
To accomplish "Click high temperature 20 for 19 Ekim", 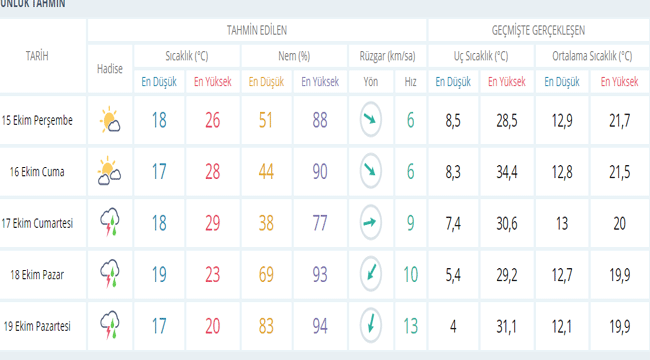I will pos(213,326).
